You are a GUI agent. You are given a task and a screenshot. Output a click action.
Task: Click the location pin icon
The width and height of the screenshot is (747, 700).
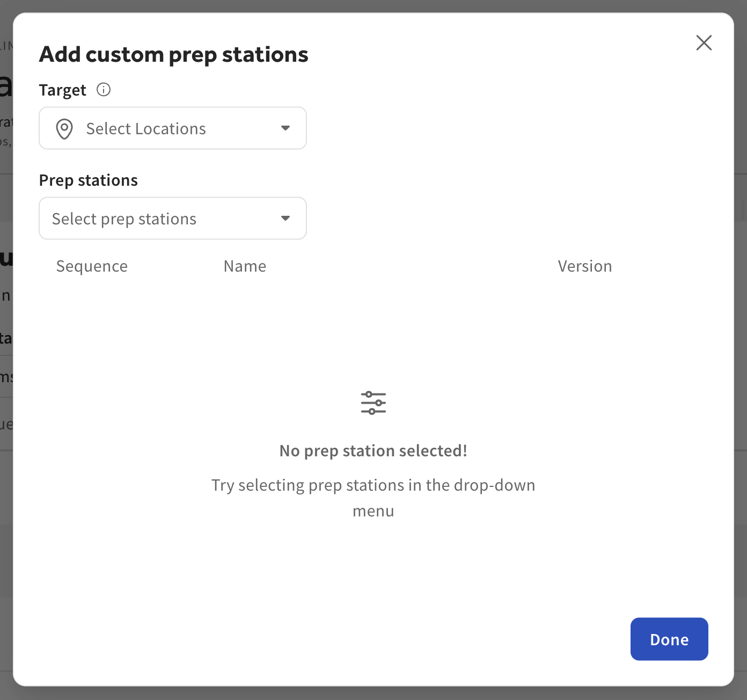coord(64,129)
